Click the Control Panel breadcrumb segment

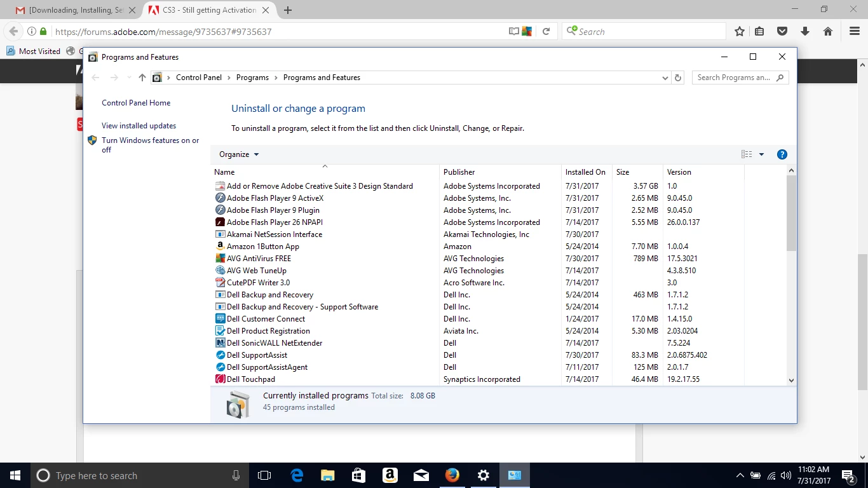pyautogui.click(x=199, y=78)
